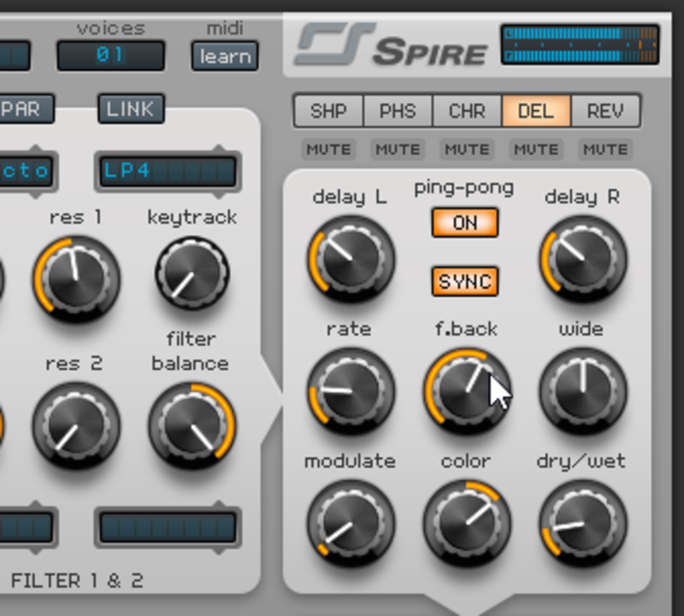This screenshot has width=684, height=616.
Task: Click the f.back feedback knob
Action: point(467,391)
